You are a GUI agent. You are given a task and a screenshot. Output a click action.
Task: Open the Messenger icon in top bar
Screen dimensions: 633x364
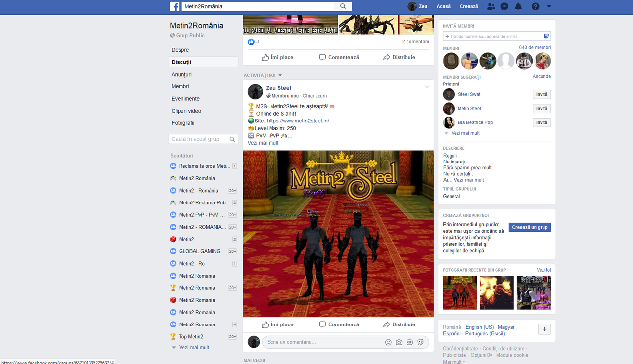tap(504, 6)
